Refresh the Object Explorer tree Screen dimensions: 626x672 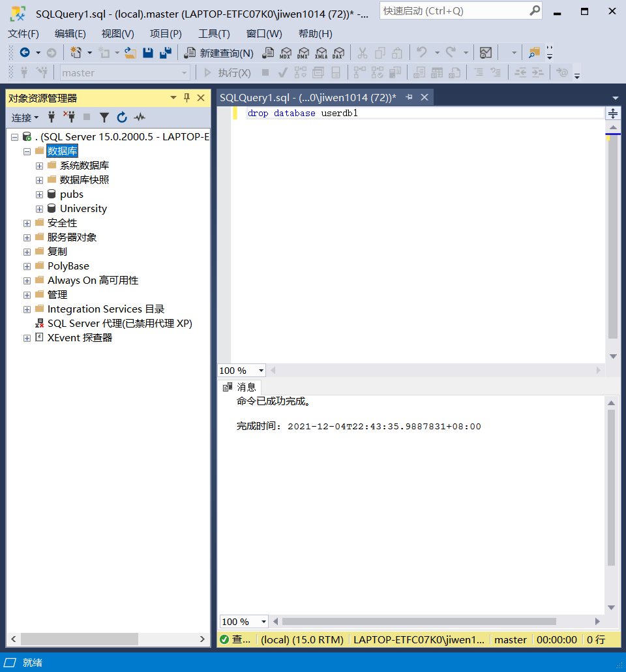pyautogui.click(x=122, y=117)
